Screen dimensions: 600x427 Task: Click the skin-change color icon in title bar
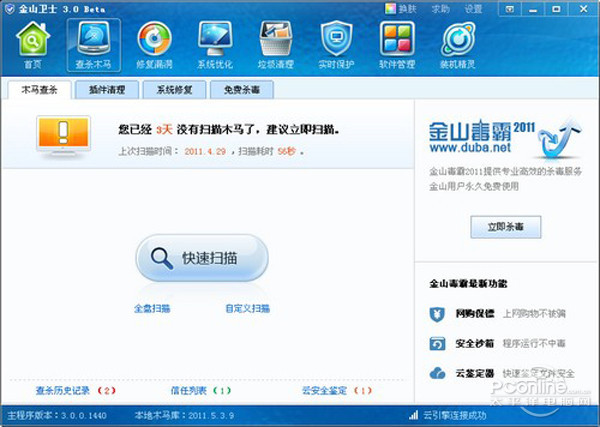coord(390,9)
